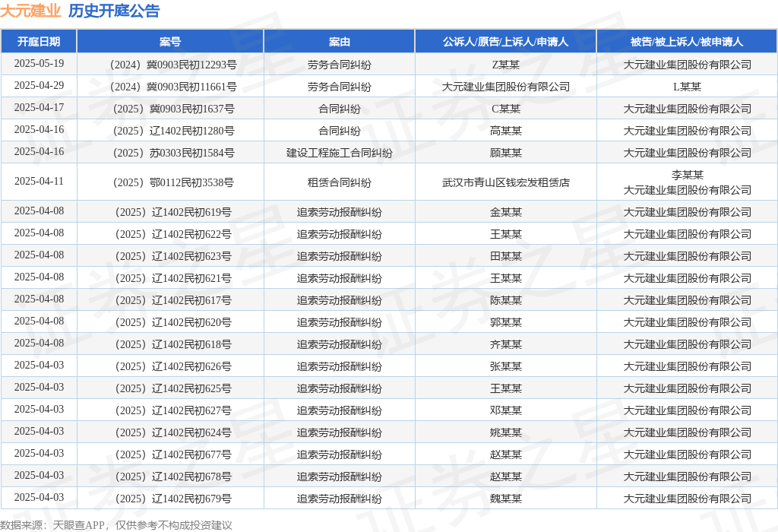The height and width of the screenshot is (532, 778).
Task: Click plaintiff cell 顾某某
Action: (x=505, y=153)
